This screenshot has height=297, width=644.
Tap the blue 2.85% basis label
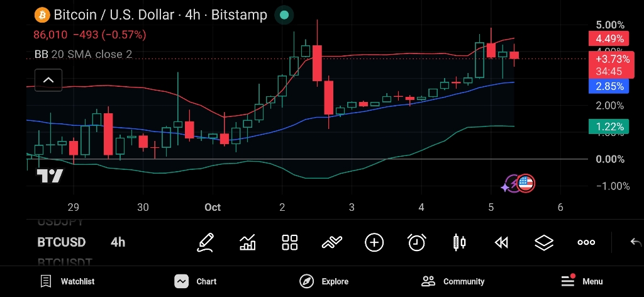point(609,86)
